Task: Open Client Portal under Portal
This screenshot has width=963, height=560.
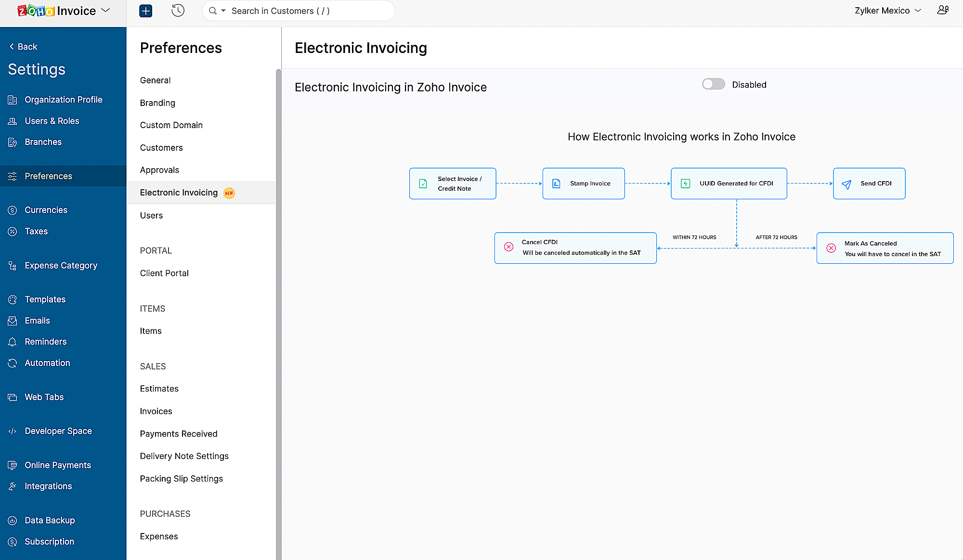Action: tap(164, 273)
